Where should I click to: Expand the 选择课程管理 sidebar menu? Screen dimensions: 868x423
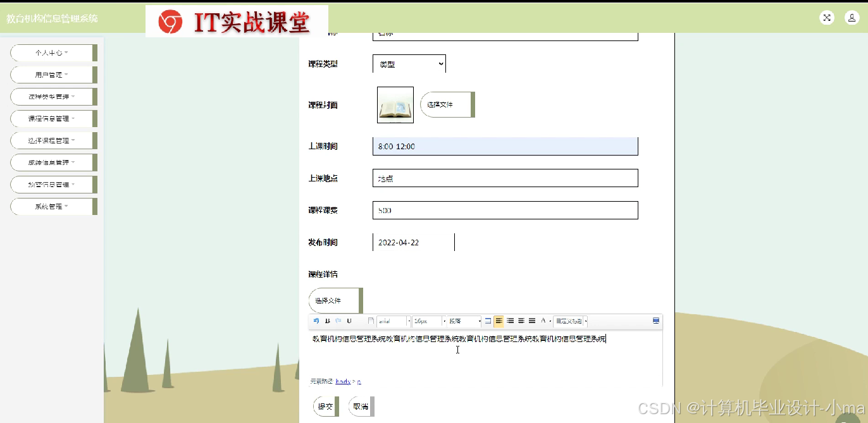pyautogui.click(x=53, y=140)
